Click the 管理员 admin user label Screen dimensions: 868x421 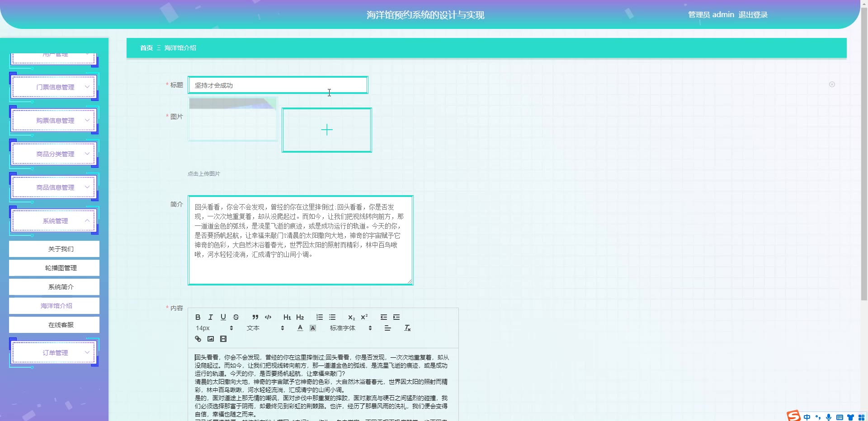(x=711, y=15)
